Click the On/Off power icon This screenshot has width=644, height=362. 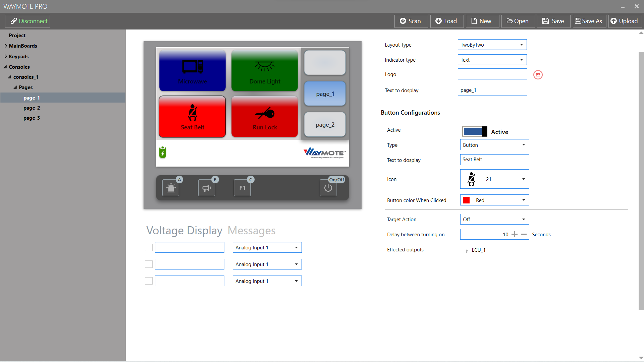(x=328, y=188)
